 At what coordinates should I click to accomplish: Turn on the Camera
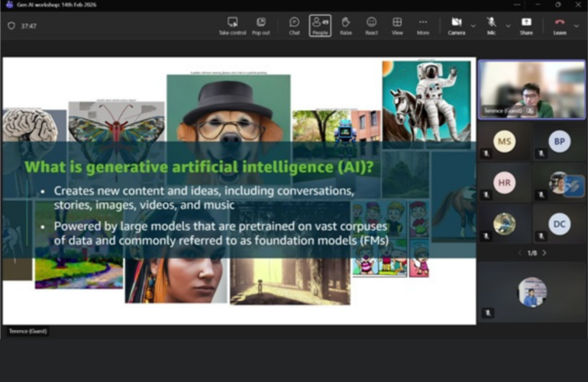point(456,24)
